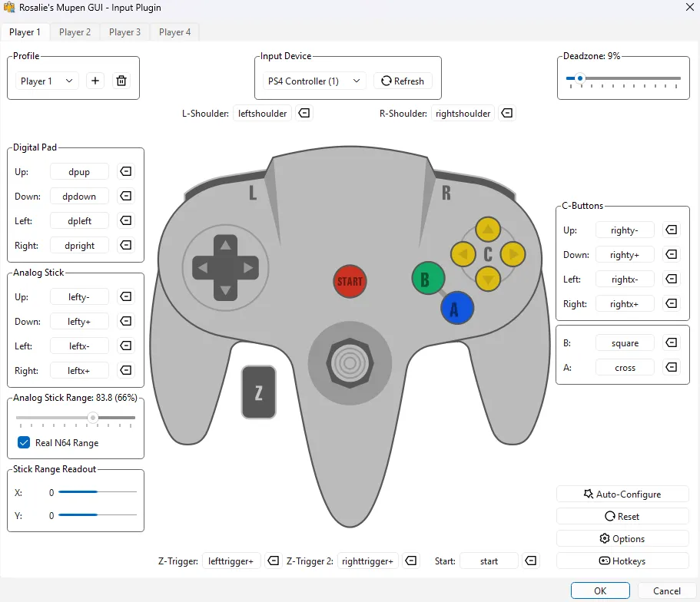This screenshot has height=602, width=700.
Task: Clear the Analog Stick Right binding icon
Action: tap(126, 370)
